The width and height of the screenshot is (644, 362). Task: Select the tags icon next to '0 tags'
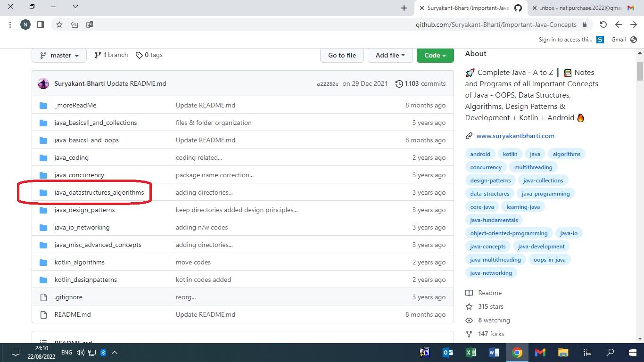coord(140,55)
